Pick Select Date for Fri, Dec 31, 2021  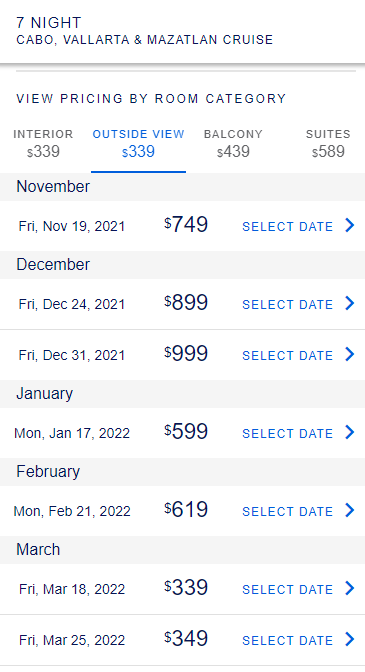[287, 355]
